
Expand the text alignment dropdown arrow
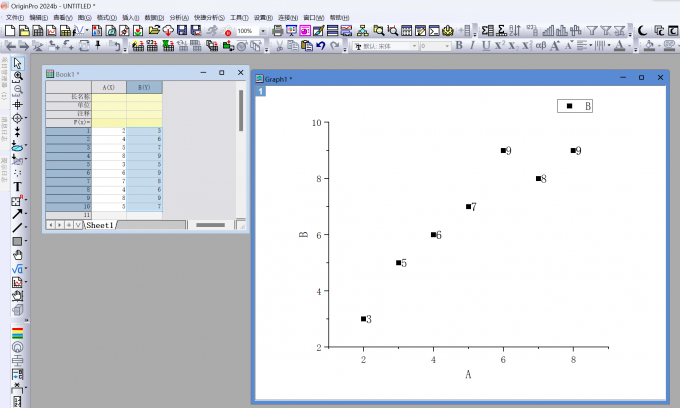[x=591, y=46]
